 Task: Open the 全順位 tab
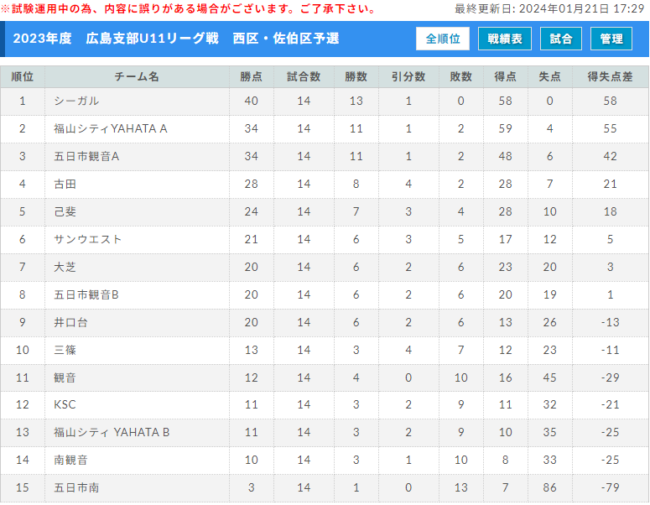442,39
